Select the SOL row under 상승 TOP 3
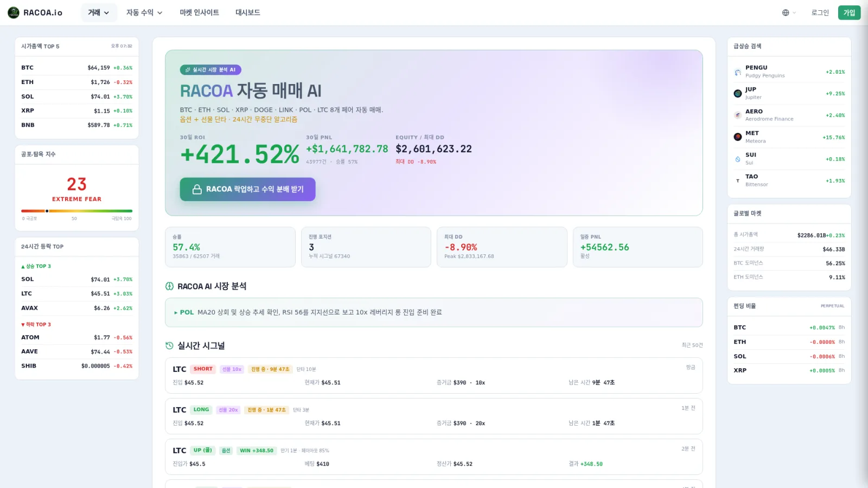Image resolution: width=868 pixels, height=488 pixels. coord(76,279)
